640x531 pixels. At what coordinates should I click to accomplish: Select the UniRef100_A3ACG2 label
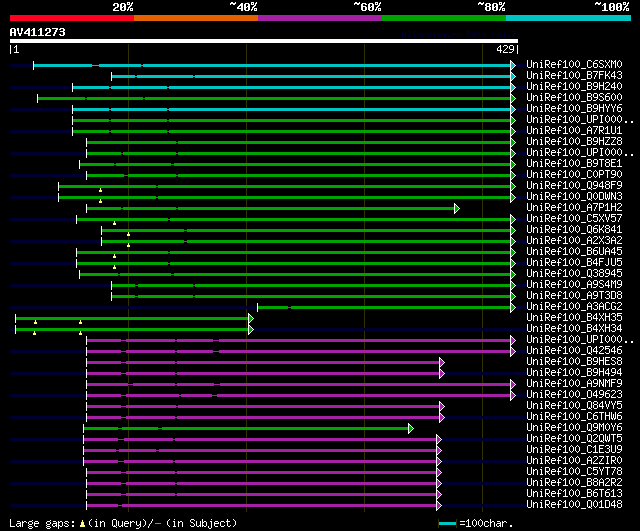574,307
